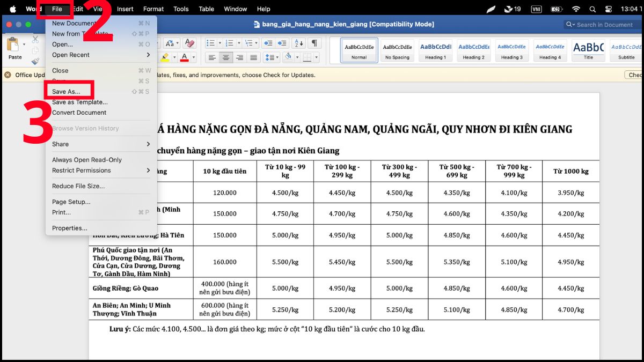Open the font color dropdown arrow
Image resolution: width=644 pixels, height=362 pixels.
(x=193, y=57)
